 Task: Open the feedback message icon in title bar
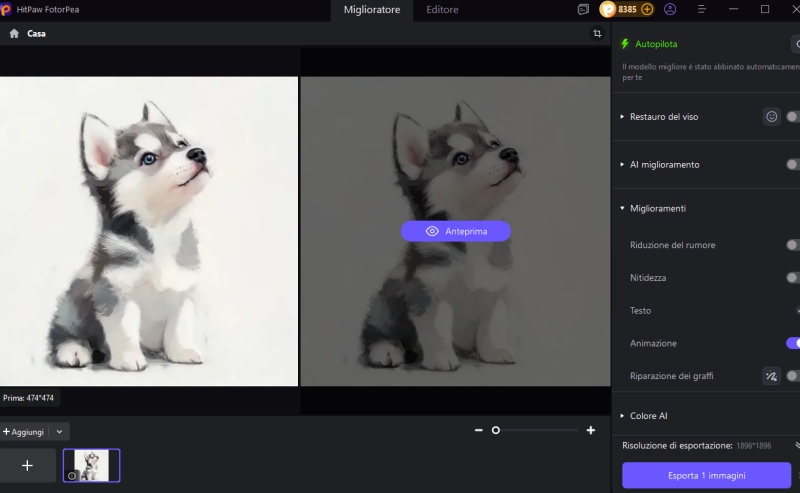[x=583, y=9]
